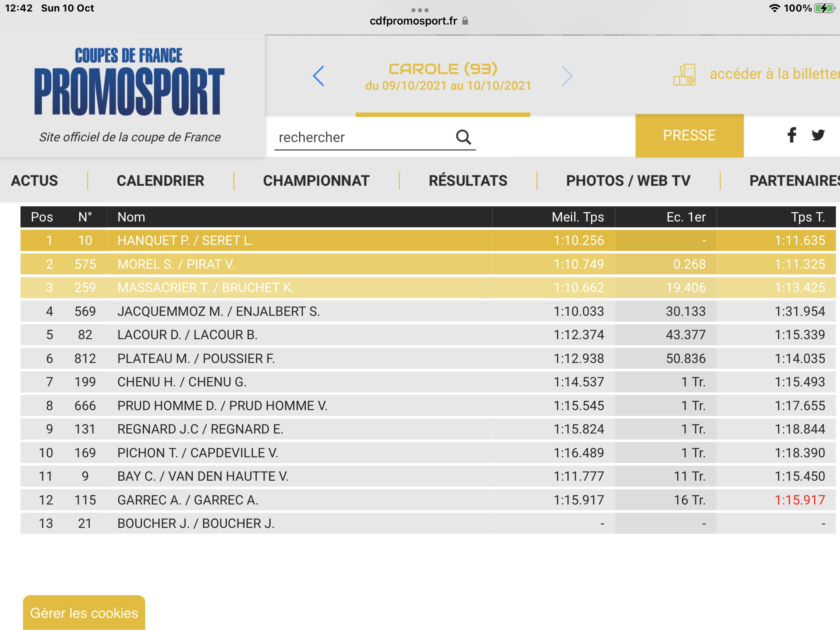Image resolution: width=840 pixels, height=630 pixels.
Task: Click Gérer les cookies button
Action: tap(84, 613)
